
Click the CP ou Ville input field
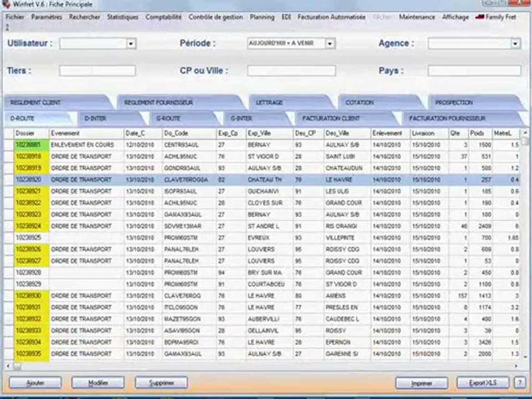click(291, 70)
